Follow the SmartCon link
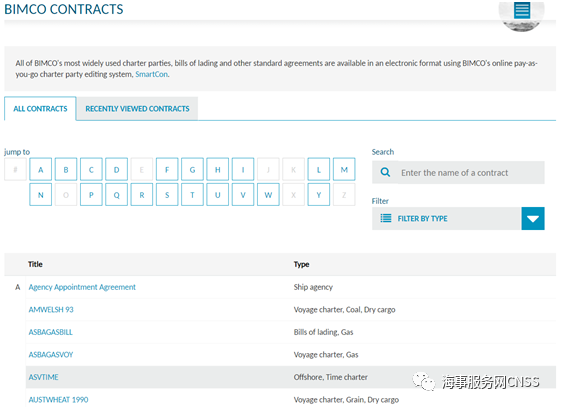 point(151,74)
